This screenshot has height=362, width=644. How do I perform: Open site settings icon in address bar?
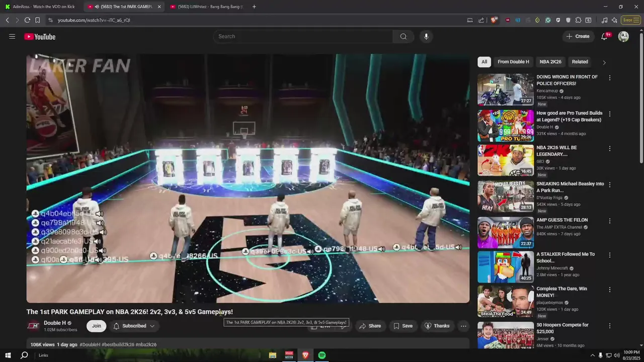[x=50, y=20]
